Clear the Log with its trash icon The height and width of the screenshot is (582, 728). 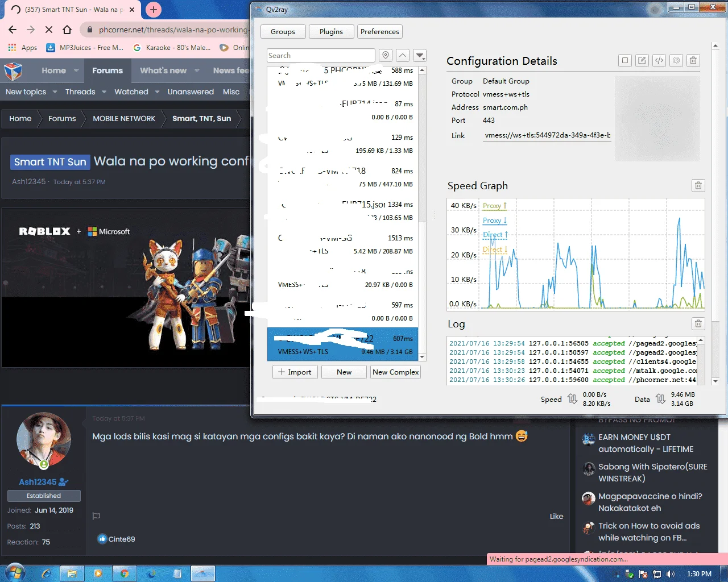coord(698,323)
